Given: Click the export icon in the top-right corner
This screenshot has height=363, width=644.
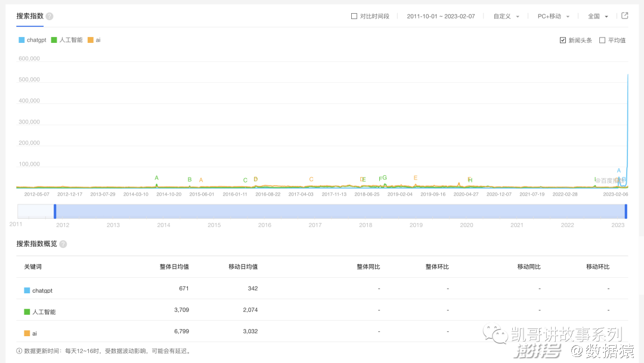Looking at the screenshot, I should point(624,16).
